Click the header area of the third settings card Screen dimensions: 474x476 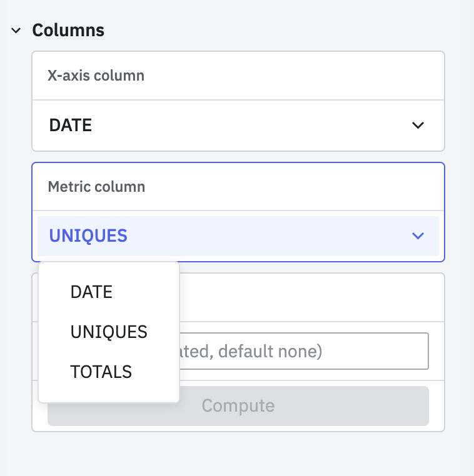(x=313, y=297)
